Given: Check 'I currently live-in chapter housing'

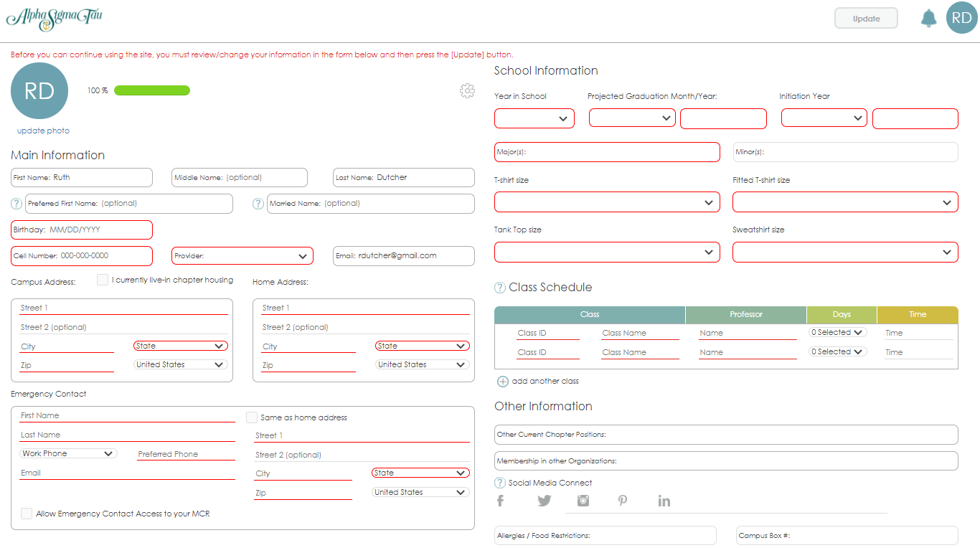Looking at the screenshot, I should (x=103, y=280).
